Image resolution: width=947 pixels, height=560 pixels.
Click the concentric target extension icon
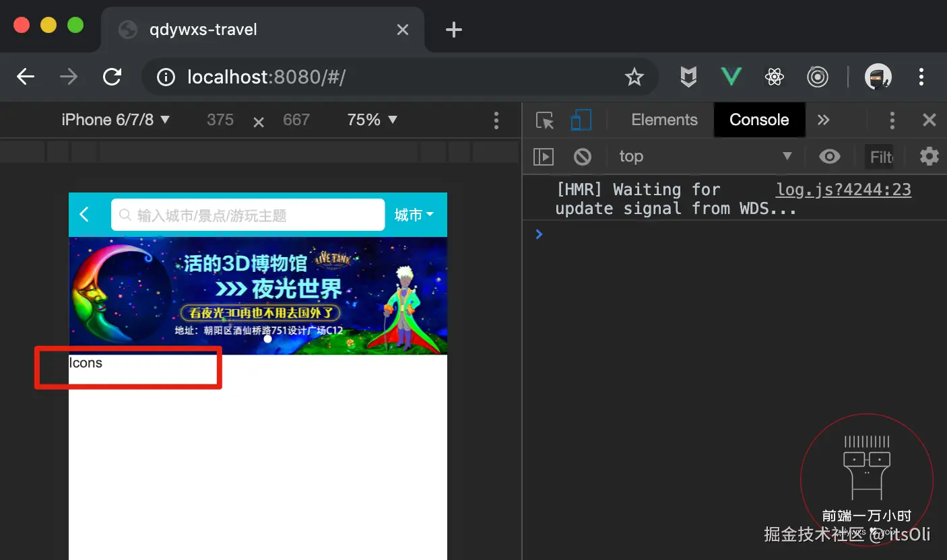click(x=818, y=77)
